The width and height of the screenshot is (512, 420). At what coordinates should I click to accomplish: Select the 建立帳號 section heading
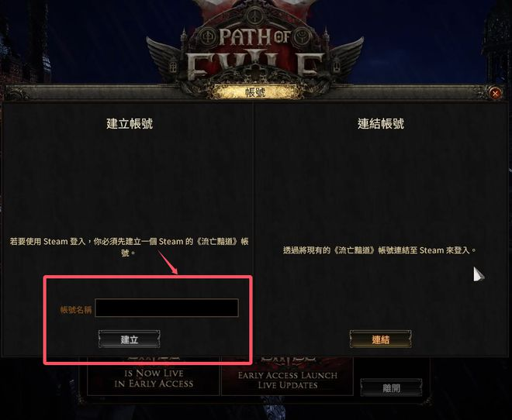130,123
